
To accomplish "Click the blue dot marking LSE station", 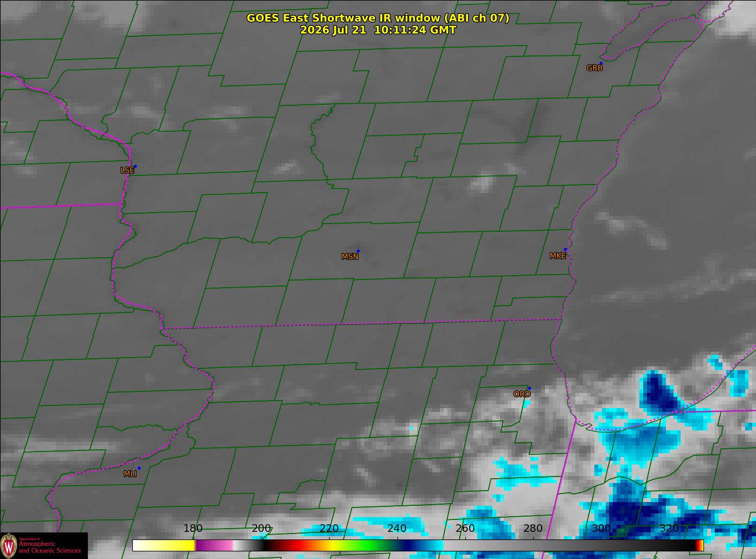I will (135, 167).
